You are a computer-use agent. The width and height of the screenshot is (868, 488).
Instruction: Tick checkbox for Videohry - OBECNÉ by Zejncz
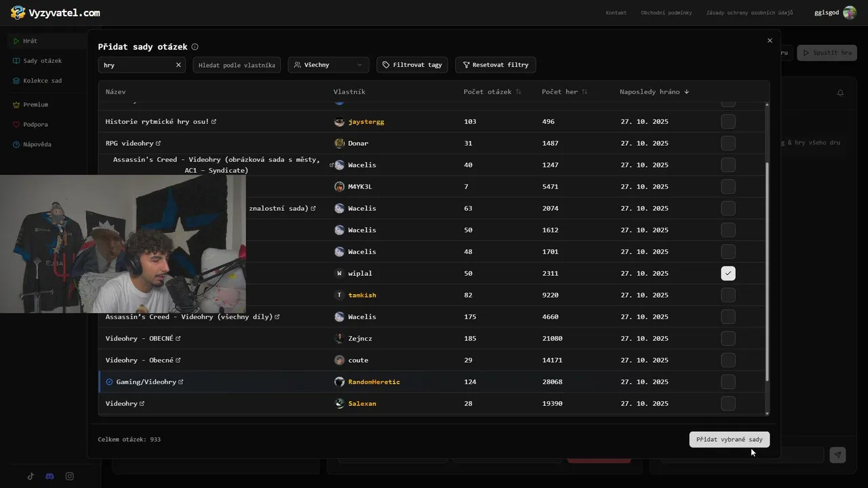tap(728, 339)
